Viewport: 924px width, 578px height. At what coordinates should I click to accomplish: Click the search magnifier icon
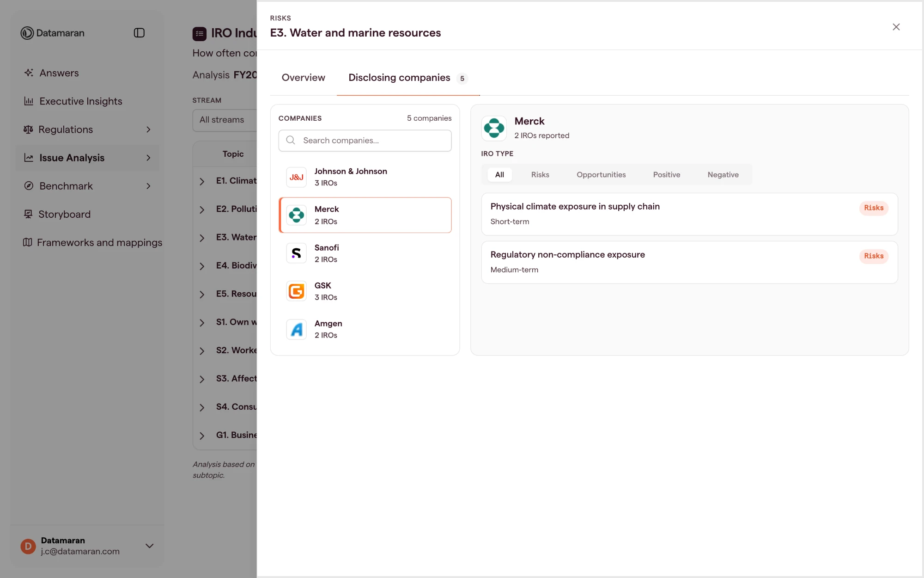point(291,140)
